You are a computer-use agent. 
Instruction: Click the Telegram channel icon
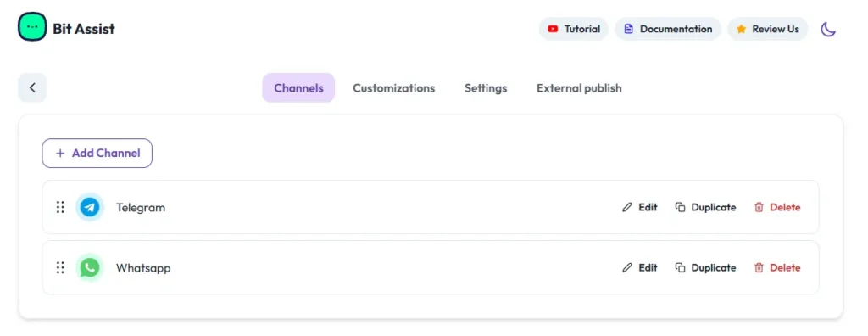click(90, 207)
